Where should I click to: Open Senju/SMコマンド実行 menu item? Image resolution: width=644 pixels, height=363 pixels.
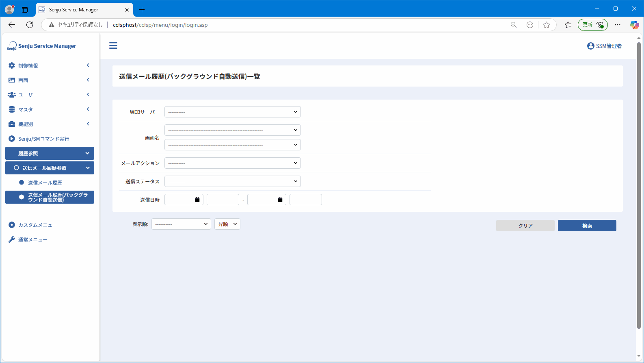43,139
